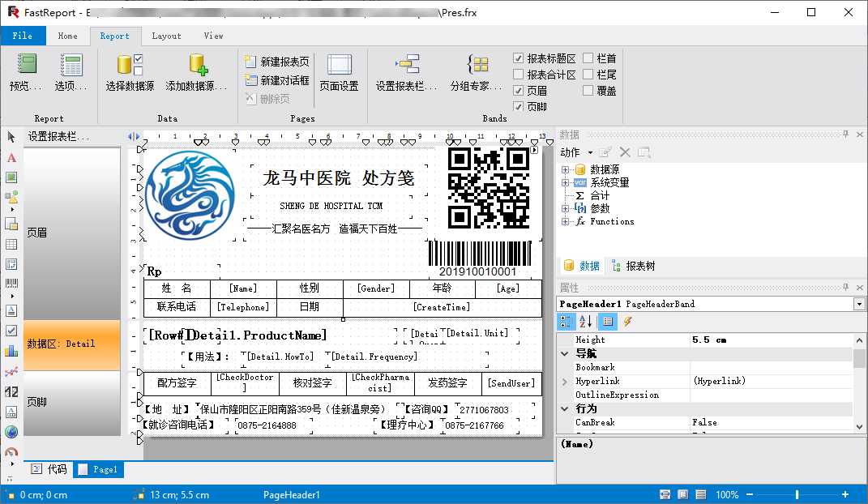Switch to the Home ribbon tab
The image size is (868, 504).
point(67,36)
